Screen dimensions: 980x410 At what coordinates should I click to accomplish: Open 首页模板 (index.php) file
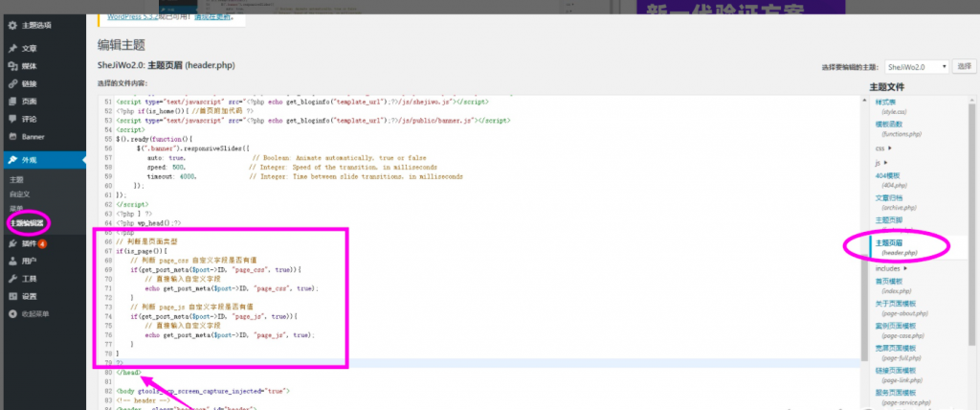coord(893,286)
